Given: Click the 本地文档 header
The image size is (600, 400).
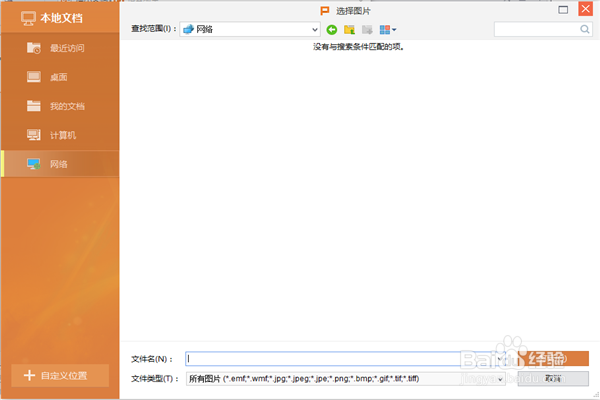Looking at the screenshot, I should (x=52, y=18).
